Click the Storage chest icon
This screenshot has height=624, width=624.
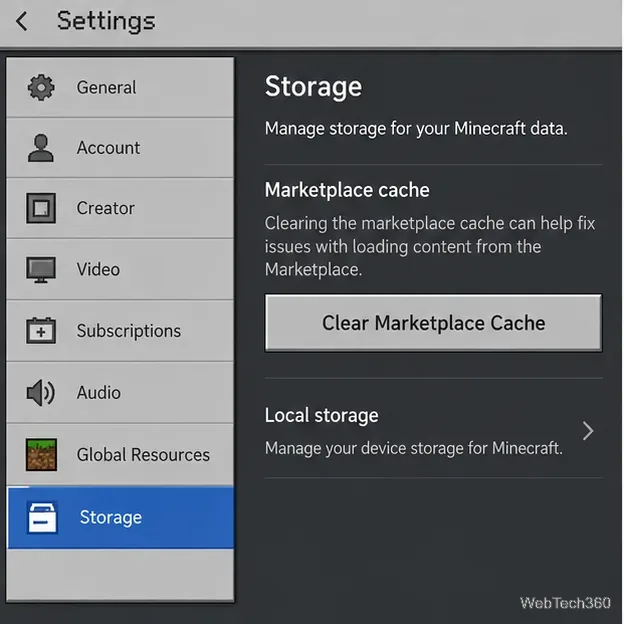42,517
